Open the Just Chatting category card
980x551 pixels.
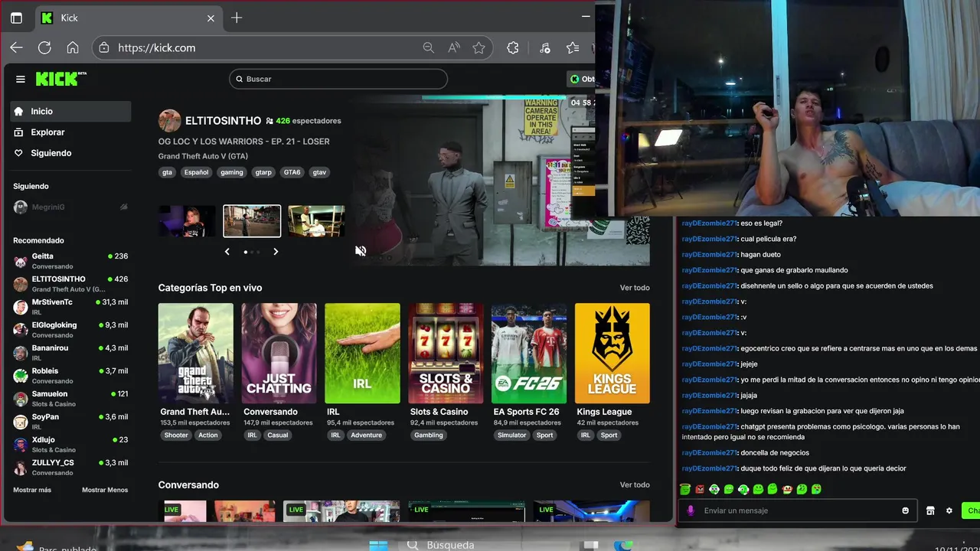(279, 354)
